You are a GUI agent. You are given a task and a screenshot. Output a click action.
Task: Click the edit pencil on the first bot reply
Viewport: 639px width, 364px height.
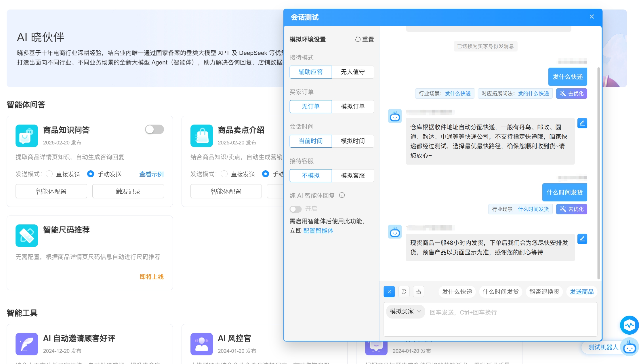coord(582,123)
